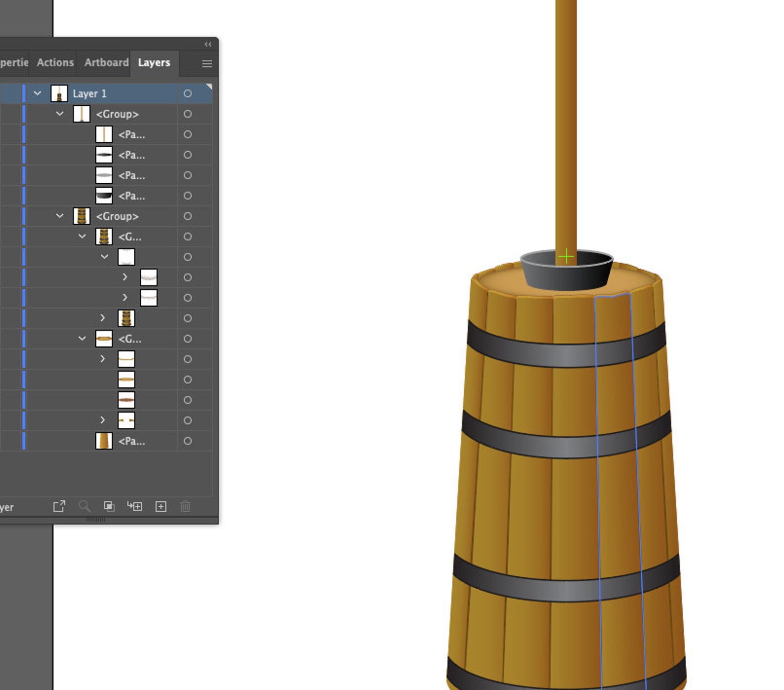Target the dark cup-shaped path circle
Screen dimensions: 784x690
188,196
